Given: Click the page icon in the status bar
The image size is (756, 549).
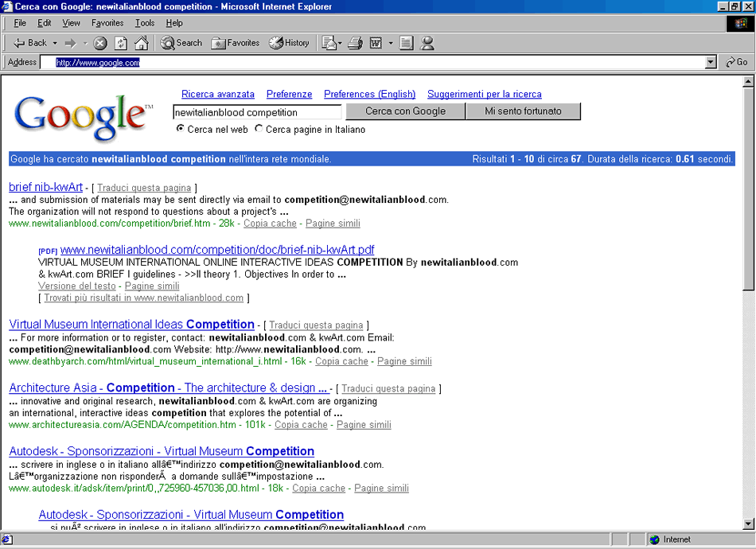Looking at the screenshot, I should click(7, 539).
